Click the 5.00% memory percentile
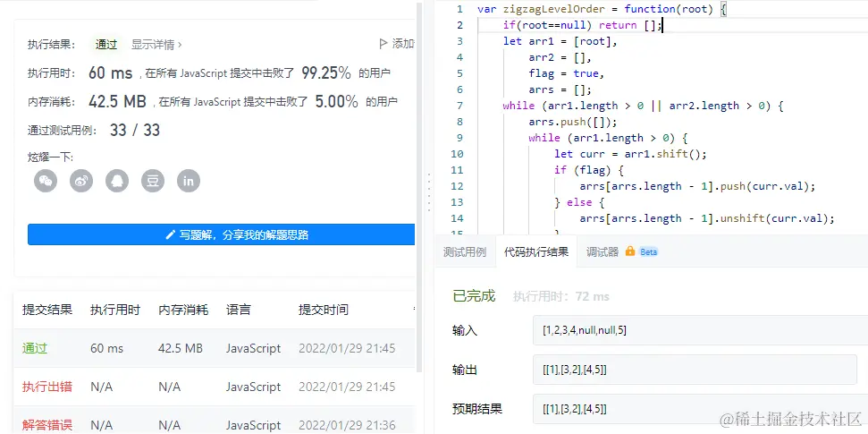 click(x=337, y=101)
